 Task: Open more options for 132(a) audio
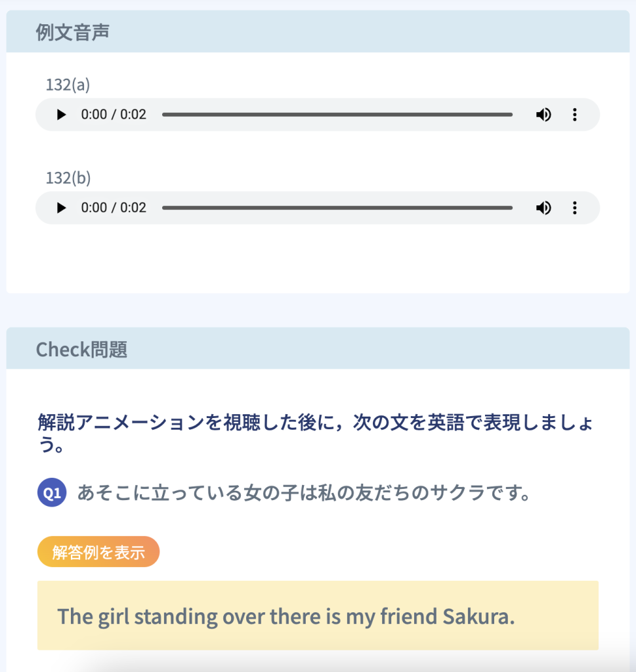click(x=575, y=115)
